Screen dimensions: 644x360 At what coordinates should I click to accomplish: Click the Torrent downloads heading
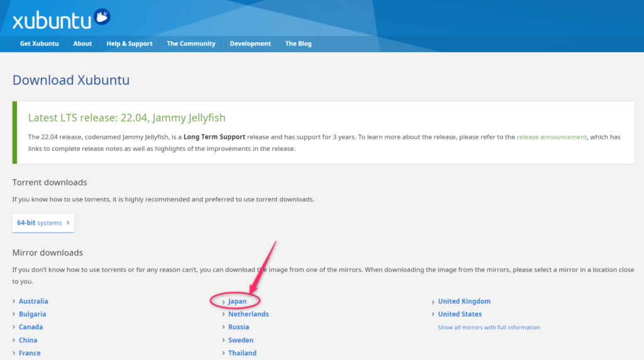click(x=50, y=182)
